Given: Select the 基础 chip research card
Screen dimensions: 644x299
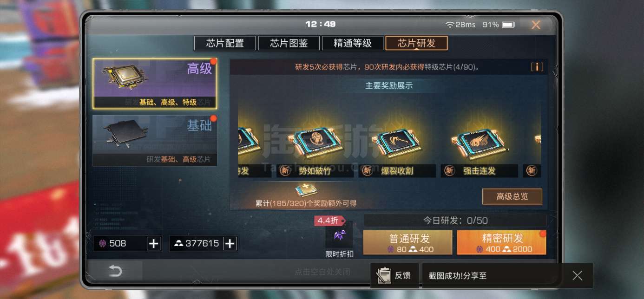Looking at the screenshot, I should pos(155,140).
